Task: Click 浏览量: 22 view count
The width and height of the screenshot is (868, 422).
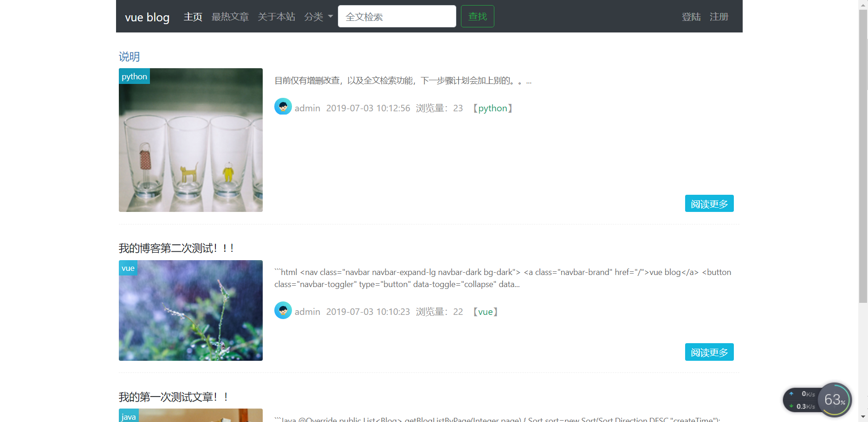Action: [x=439, y=312]
